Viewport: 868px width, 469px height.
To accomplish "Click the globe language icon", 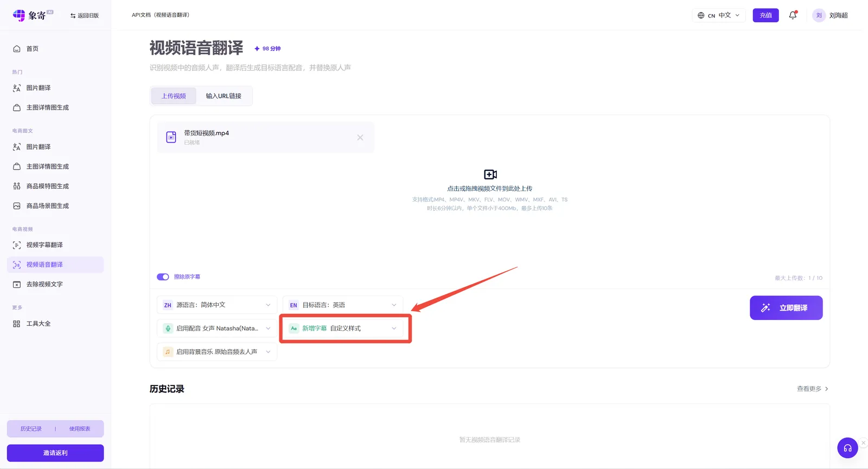I will [701, 15].
